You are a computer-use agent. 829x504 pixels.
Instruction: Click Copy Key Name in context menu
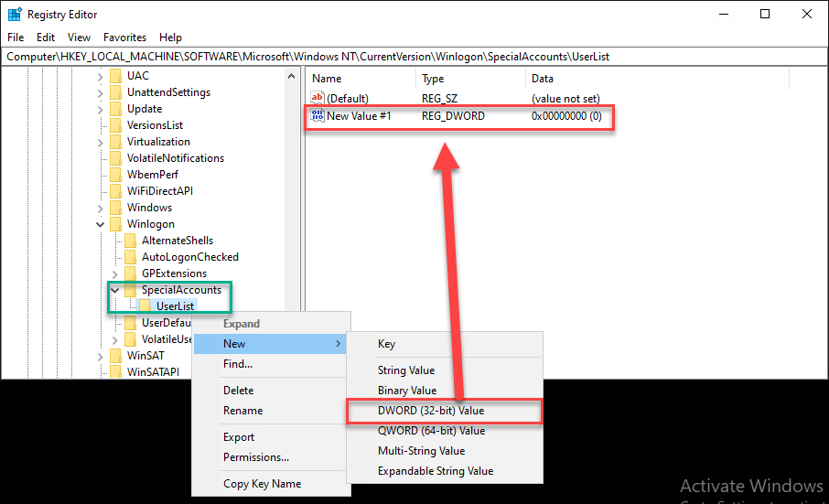pos(262,484)
